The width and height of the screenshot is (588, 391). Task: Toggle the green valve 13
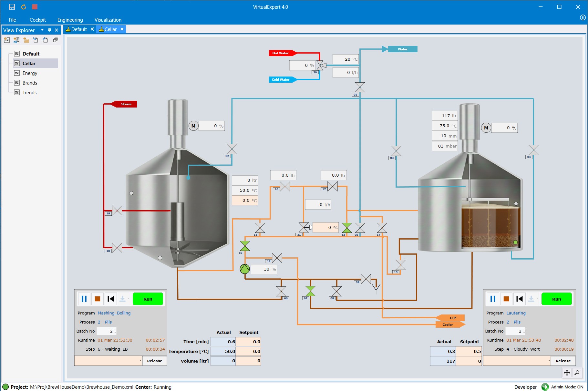tap(347, 228)
